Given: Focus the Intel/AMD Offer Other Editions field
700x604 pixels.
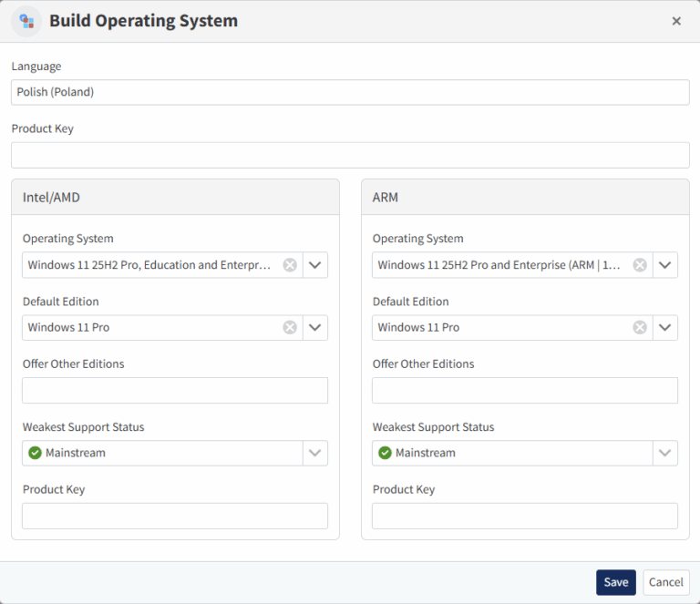Looking at the screenshot, I should (x=175, y=390).
